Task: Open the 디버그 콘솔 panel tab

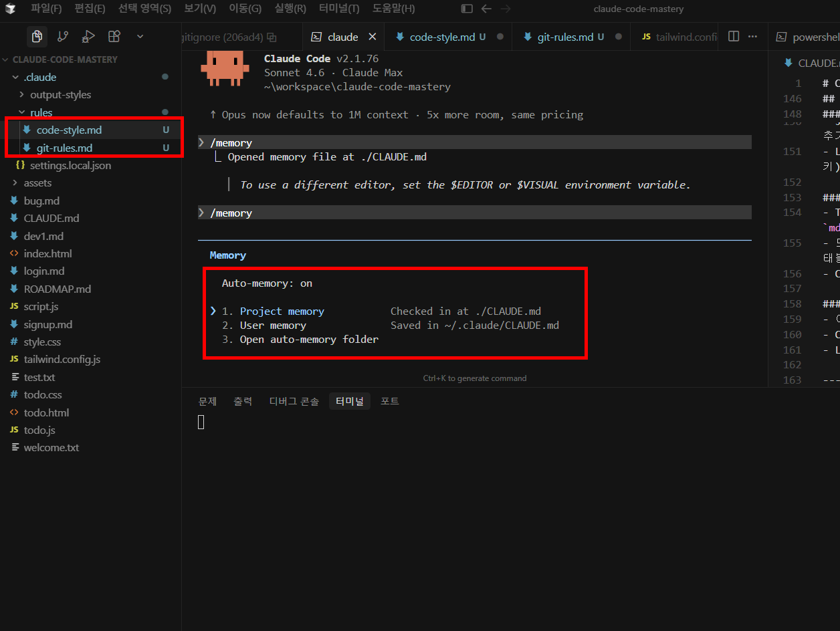Action: [294, 401]
